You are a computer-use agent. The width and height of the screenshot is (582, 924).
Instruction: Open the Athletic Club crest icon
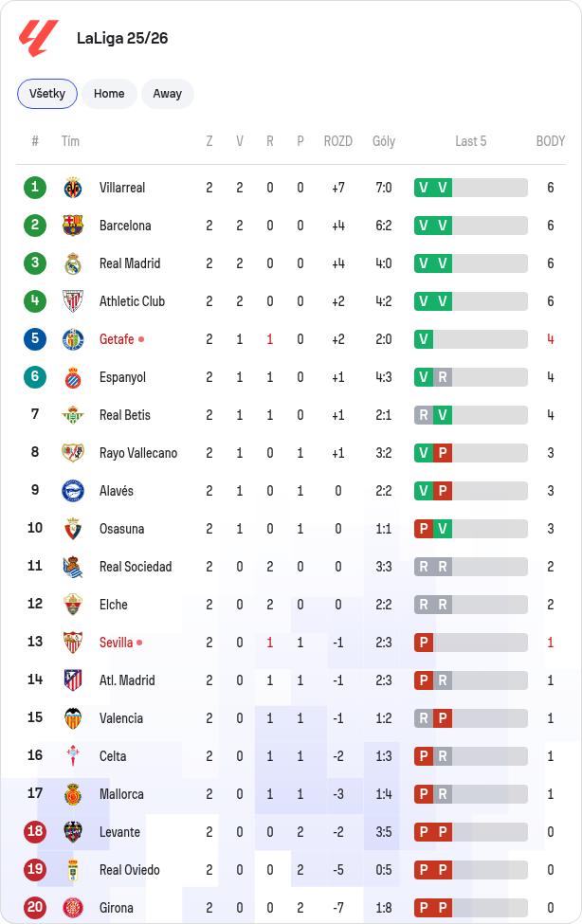point(73,301)
